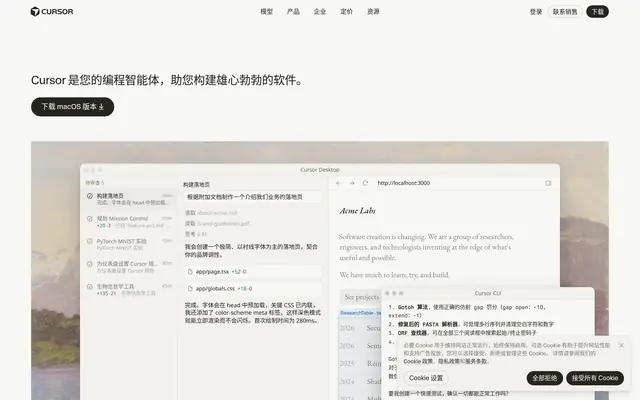Screen dimensions: 640x400
Task: Click the localhost:3000 address field
Action: (404, 183)
